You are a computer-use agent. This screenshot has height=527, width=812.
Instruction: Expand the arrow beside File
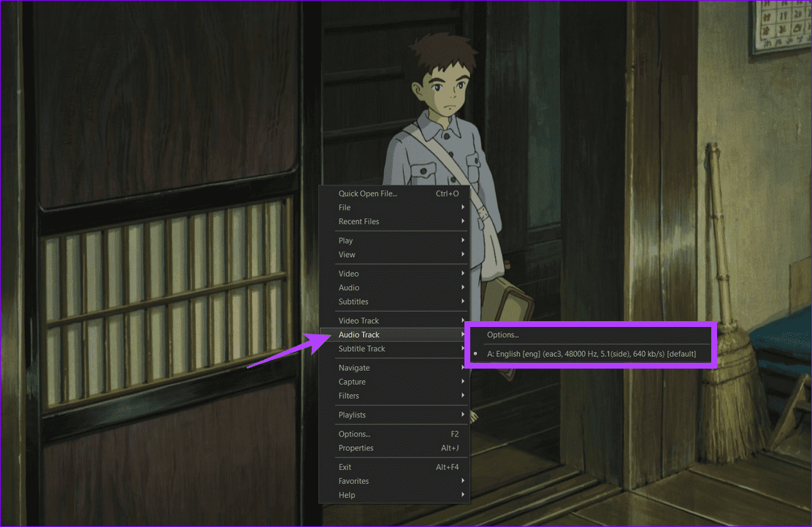coord(463,207)
